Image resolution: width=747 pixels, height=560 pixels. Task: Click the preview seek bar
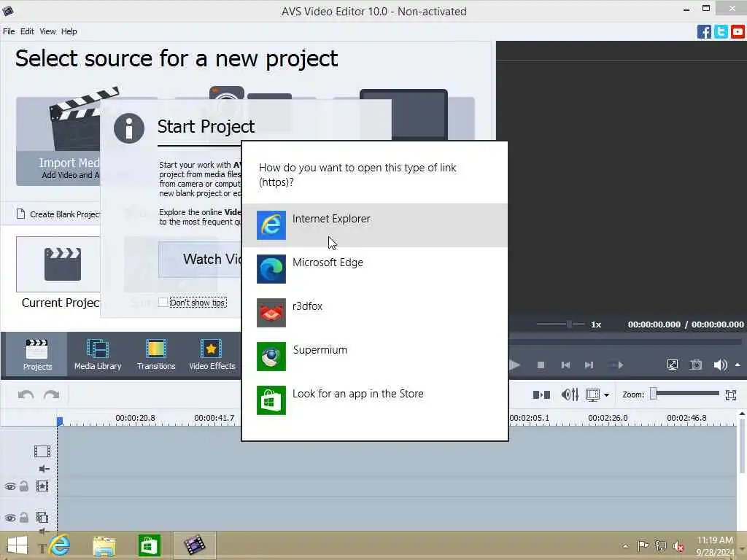pos(625,341)
